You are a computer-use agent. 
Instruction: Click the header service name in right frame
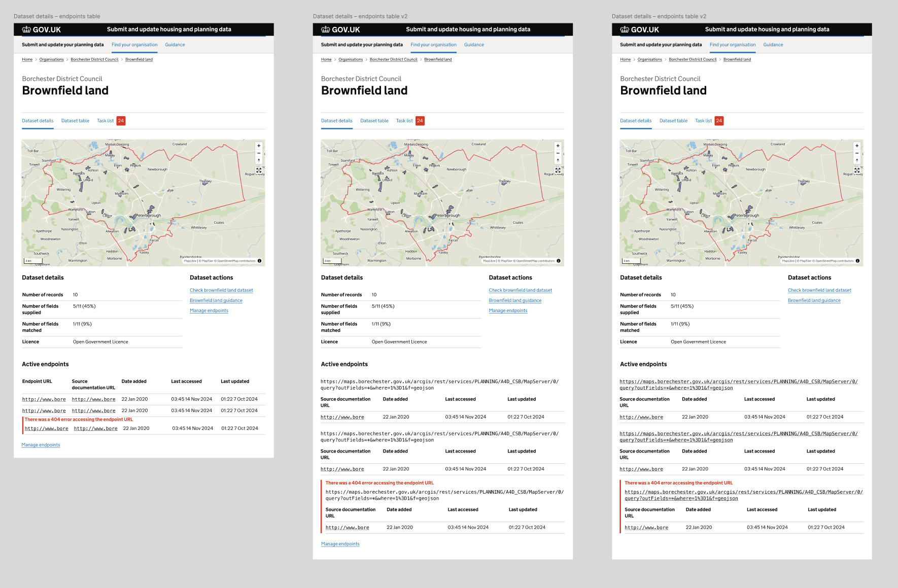click(x=767, y=29)
